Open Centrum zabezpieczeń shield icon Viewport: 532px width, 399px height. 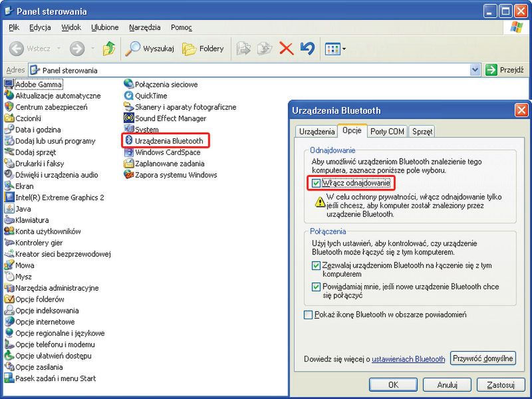pos(9,107)
